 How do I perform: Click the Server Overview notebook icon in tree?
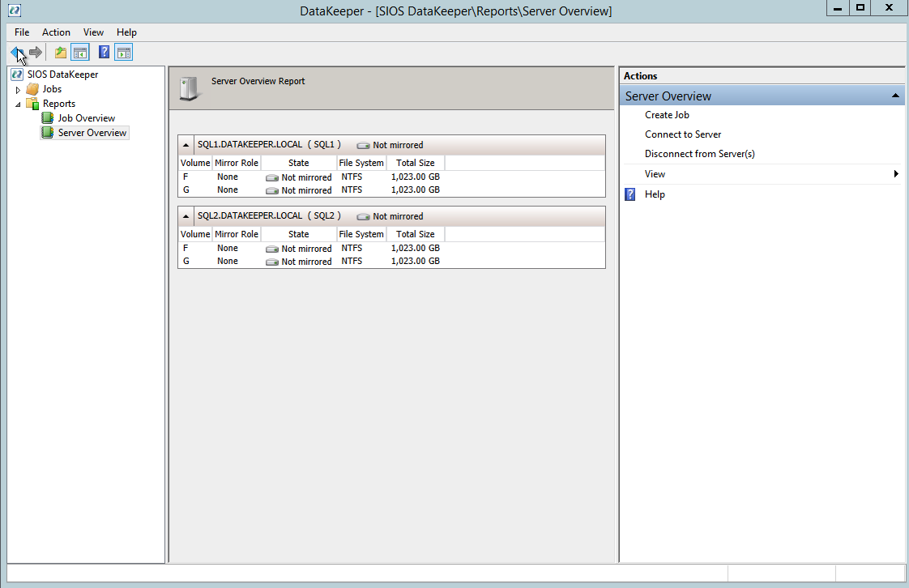coord(48,133)
